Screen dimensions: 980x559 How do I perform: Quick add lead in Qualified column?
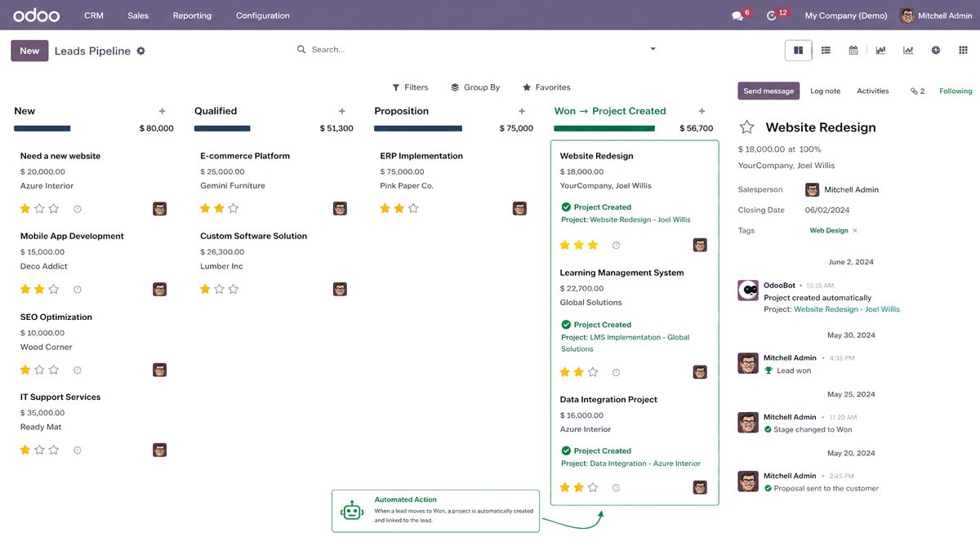click(x=342, y=111)
